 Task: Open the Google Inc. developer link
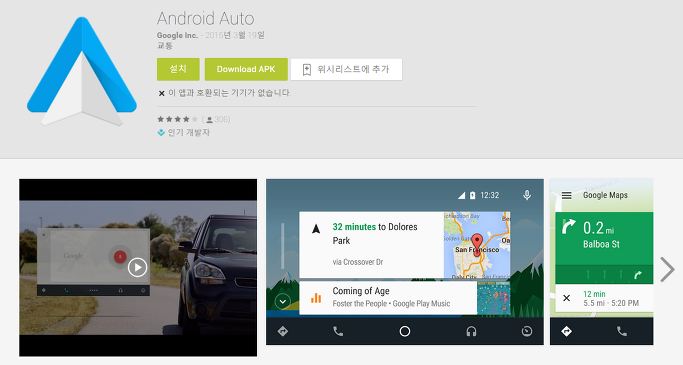(x=177, y=35)
